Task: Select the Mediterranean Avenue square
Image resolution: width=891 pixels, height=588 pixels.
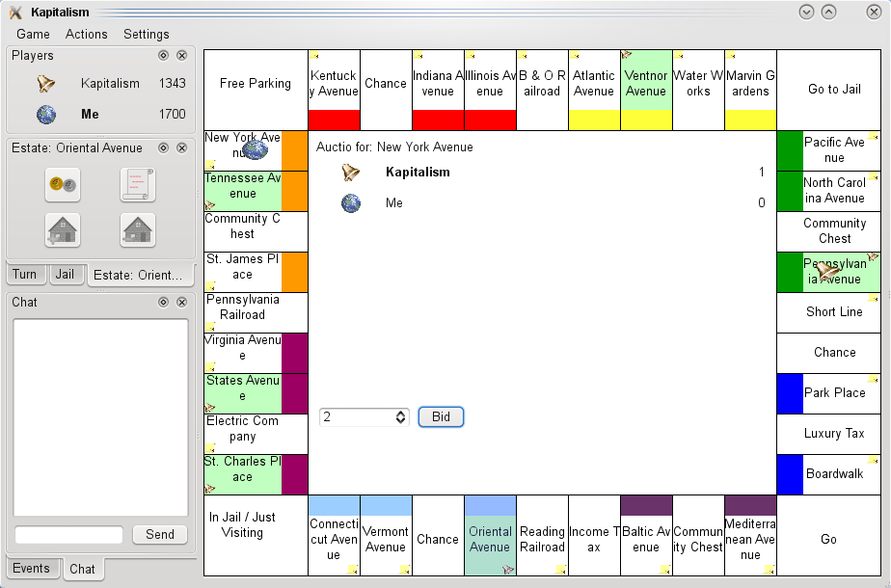Action: [x=750, y=536]
